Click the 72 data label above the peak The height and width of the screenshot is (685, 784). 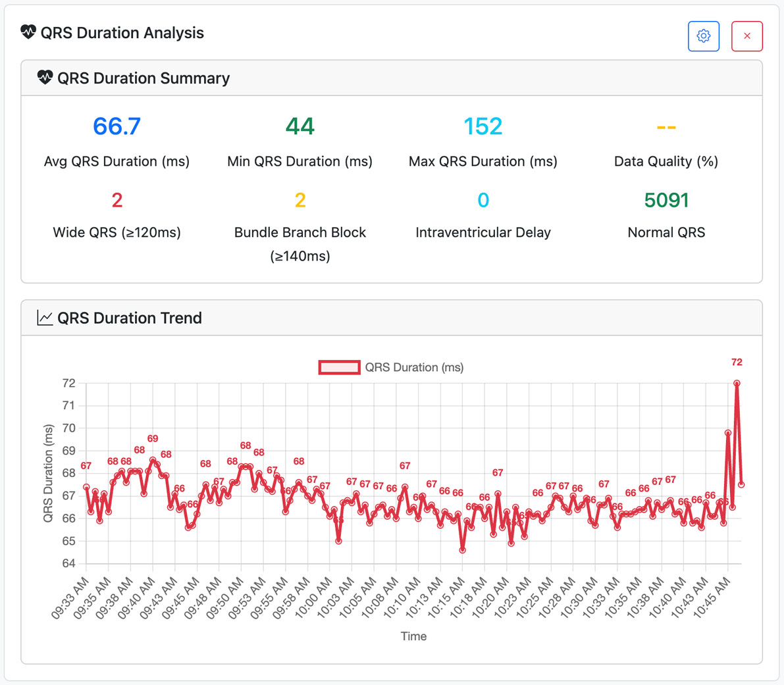pos(737,362)
